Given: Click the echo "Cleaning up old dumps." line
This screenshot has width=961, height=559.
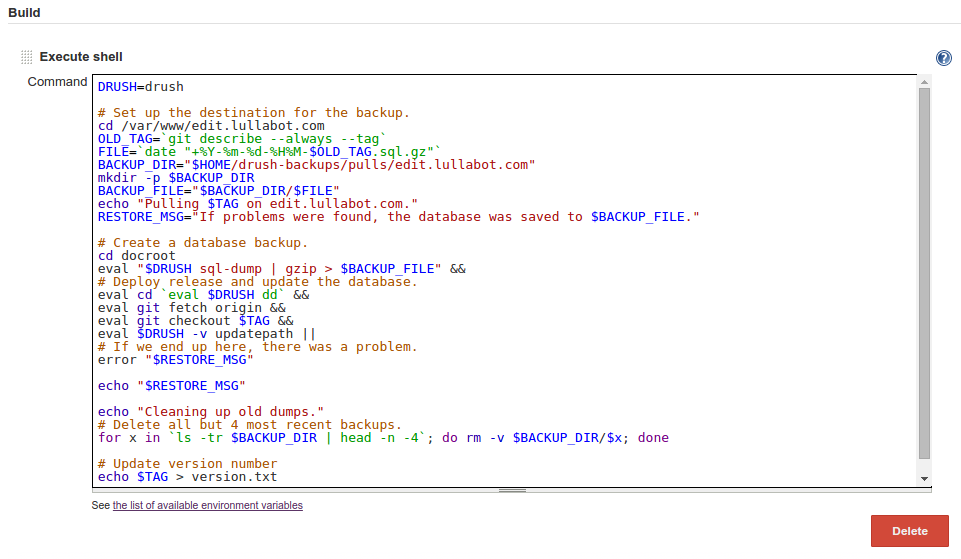Looking at the screenshot, I should 210,411.
